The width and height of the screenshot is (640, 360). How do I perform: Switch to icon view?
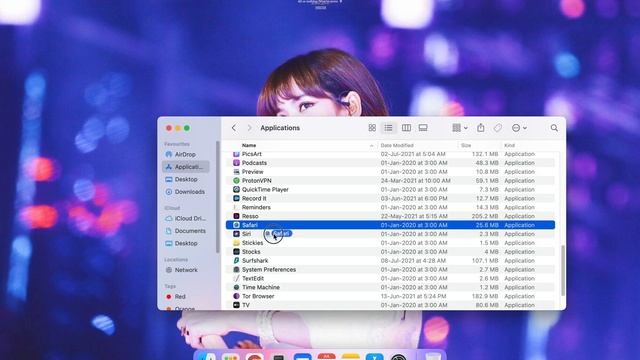coord(372,128)
